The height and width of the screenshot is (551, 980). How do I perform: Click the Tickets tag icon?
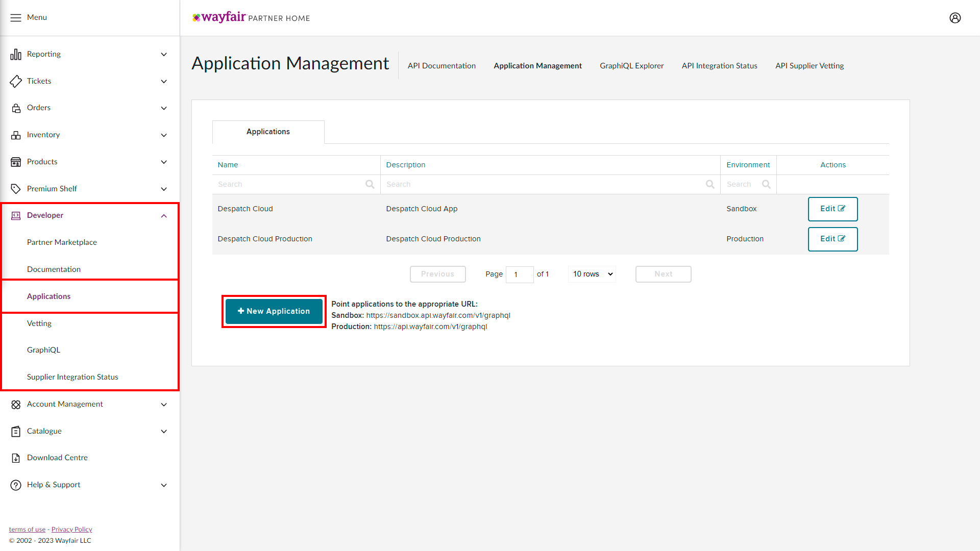click(16, 81)
